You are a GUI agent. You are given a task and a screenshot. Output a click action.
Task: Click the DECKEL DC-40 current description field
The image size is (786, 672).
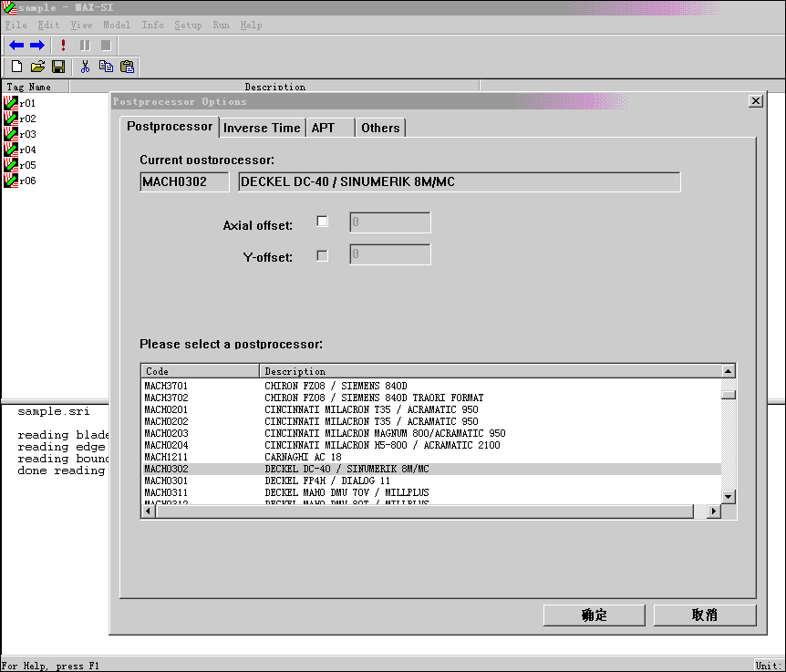(460, 182)
